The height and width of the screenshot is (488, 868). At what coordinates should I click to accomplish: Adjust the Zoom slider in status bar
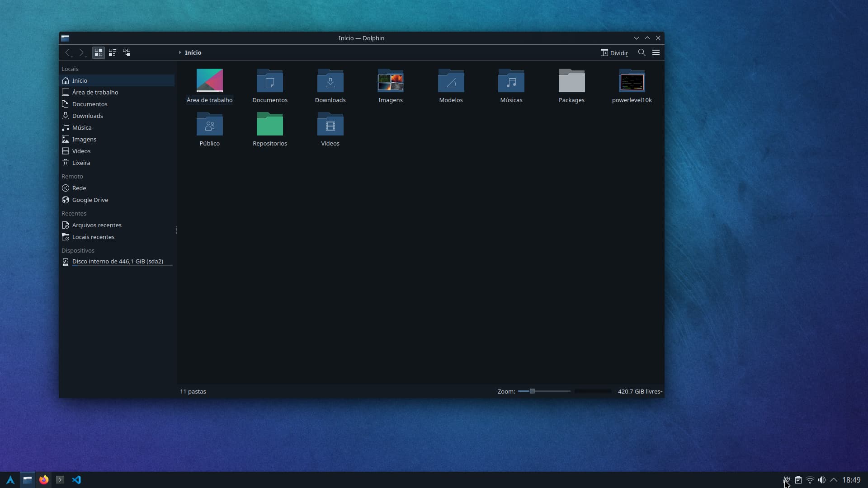(533, 391)
